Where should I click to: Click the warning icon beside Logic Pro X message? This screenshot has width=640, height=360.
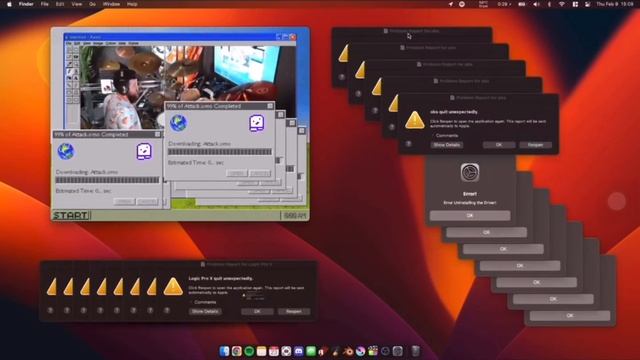(x=173, y=287)
